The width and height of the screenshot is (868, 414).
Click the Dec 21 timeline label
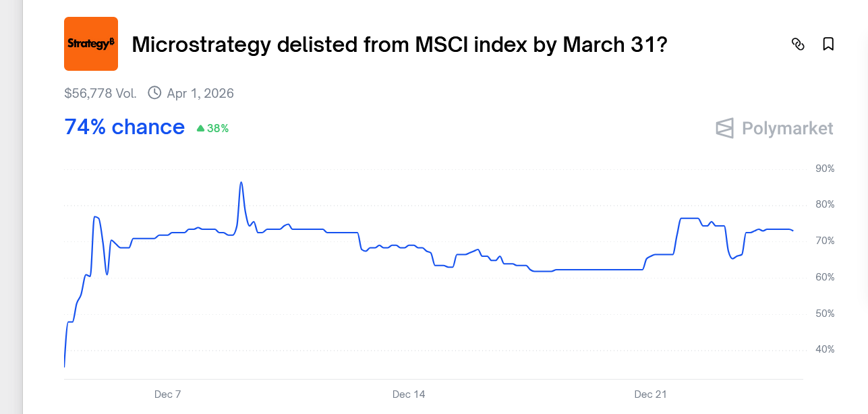(649, 394)
